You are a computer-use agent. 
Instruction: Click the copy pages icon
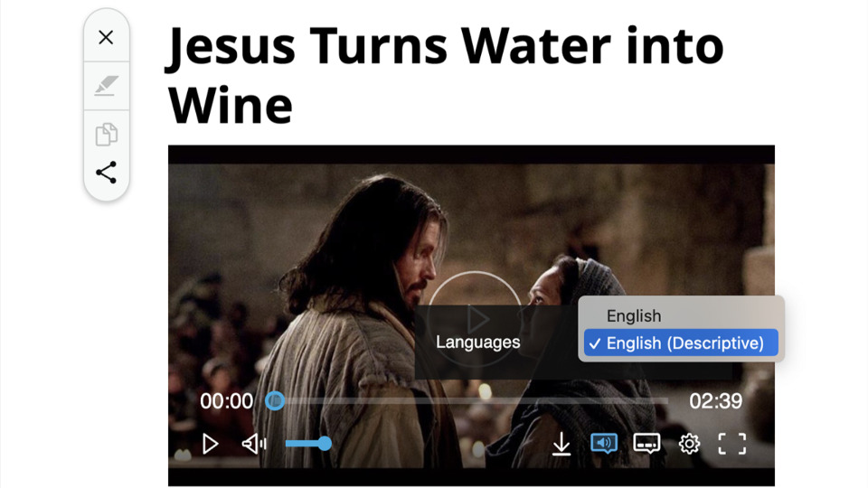[x=107, y=134]
